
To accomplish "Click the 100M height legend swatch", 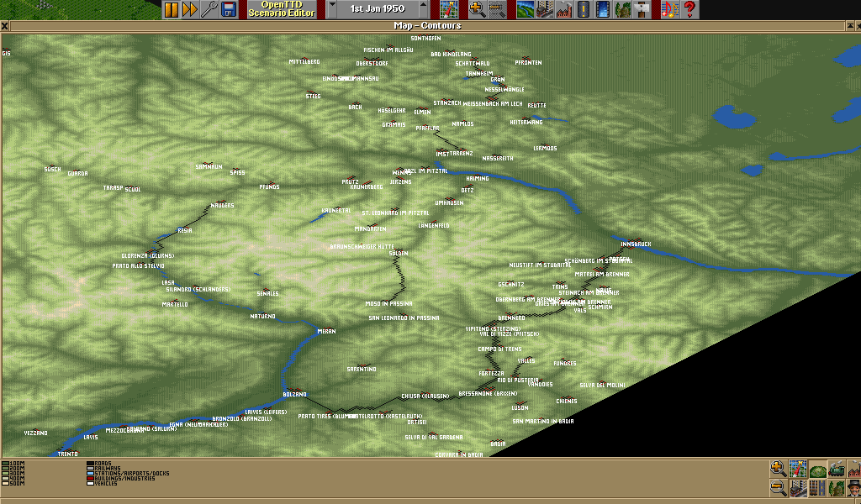I will (x=5, y=464).
